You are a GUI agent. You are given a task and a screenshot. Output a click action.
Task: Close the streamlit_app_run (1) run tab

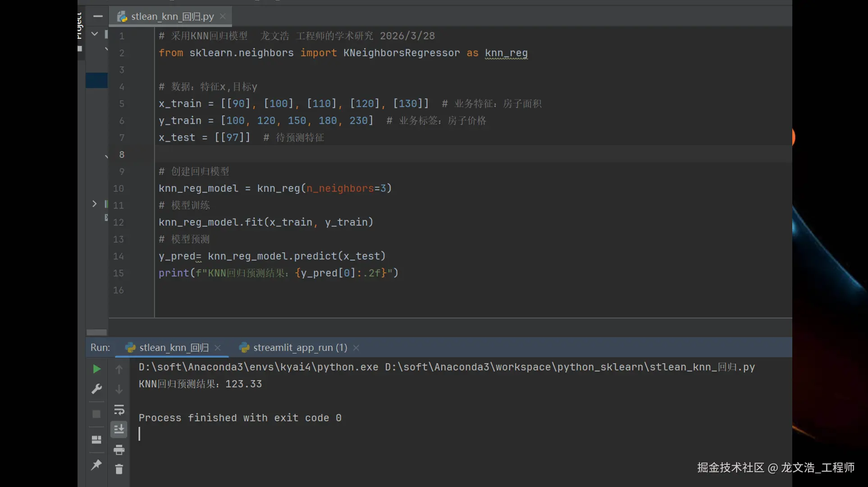356,348
